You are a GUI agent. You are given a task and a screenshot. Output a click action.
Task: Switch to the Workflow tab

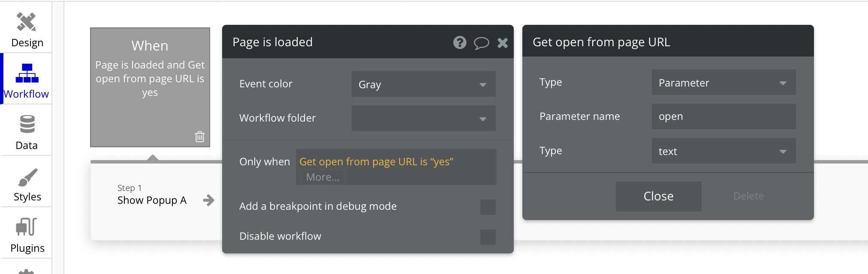27,79
